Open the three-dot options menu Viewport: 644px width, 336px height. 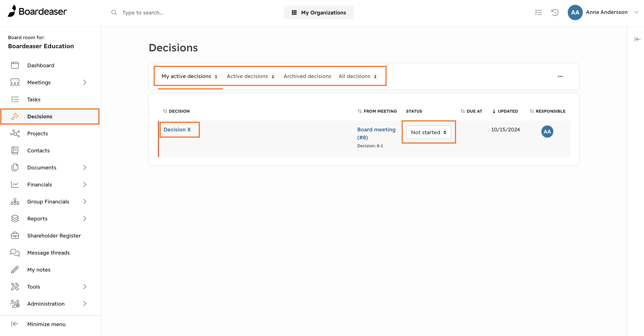pyautogui.click(x=560, y=76)
